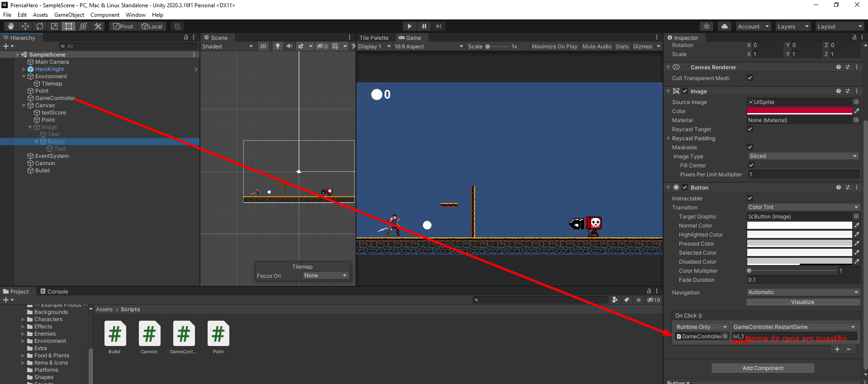Pause the game playback
The width and height of the screenshot is (868, 384).
point(424,26)
